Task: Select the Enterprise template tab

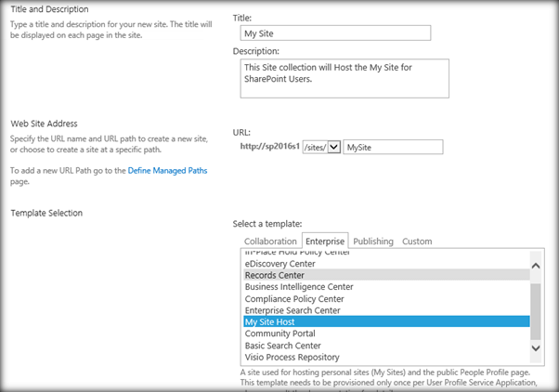Action: [325, 242]
